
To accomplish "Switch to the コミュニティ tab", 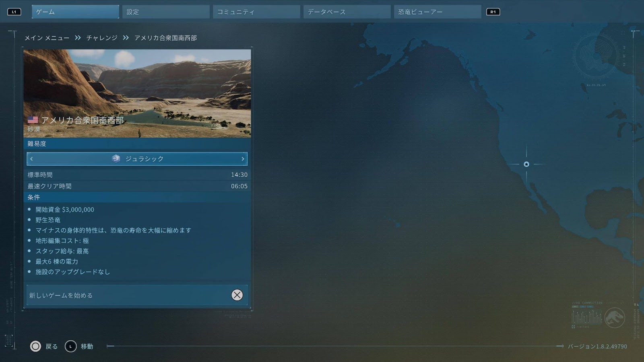I will (256, 12).
